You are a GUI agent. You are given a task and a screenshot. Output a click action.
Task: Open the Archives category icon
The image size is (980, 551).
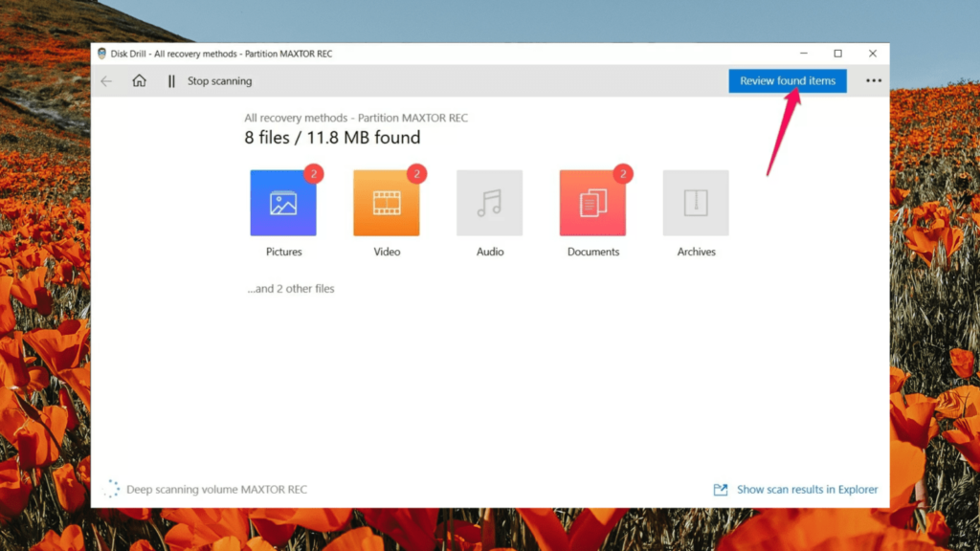pos(696,202)
